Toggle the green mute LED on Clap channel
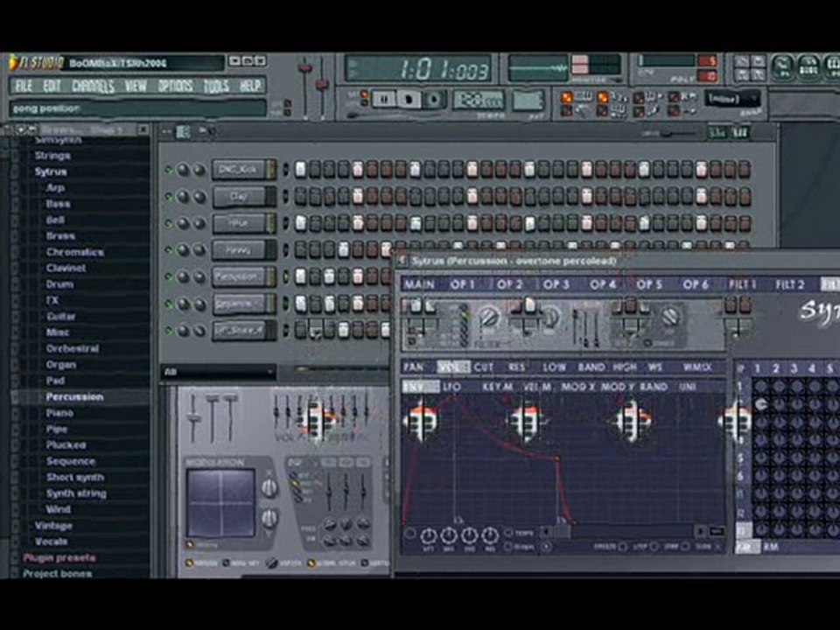Image resolution: width=840 pixels, height=630 pixels. (x=168, y=197)
